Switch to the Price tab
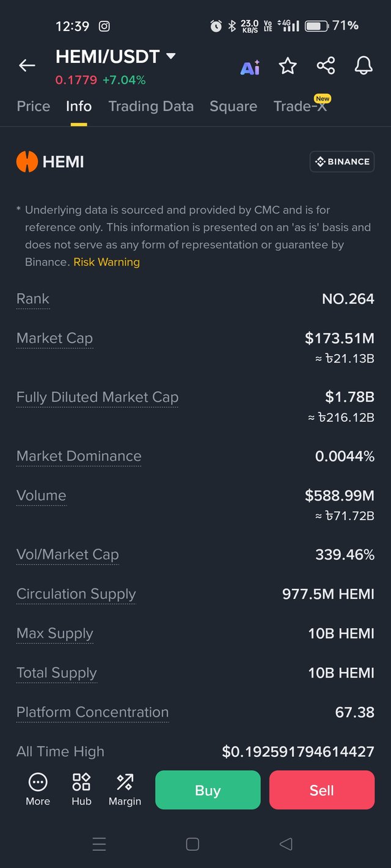The image size is (391, 868). [34, 106]
